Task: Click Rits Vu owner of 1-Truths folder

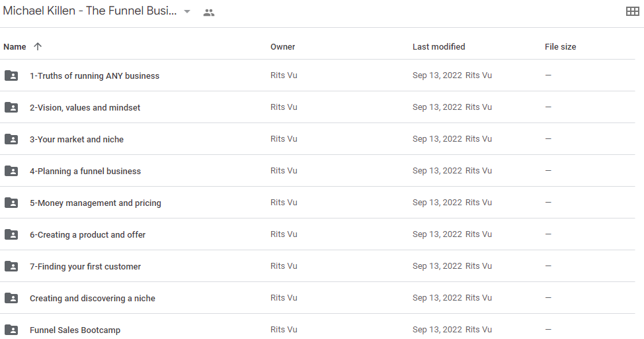Action: click(x=284, y=75)
